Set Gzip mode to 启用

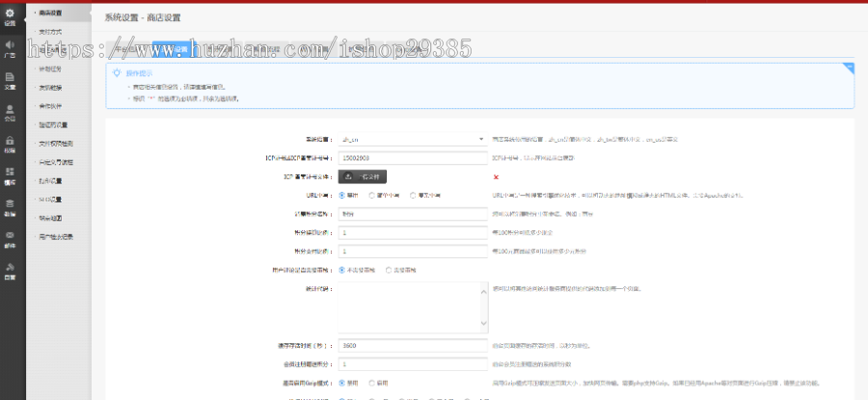[372, 383]
